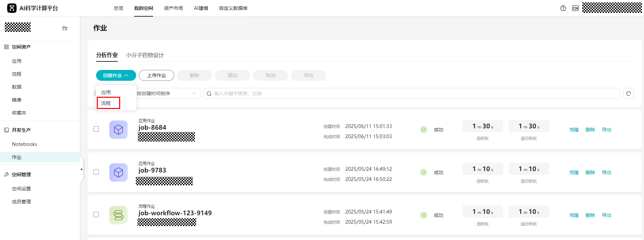
Task: Click the 开发生产 section icon
Action: point(6,130)
